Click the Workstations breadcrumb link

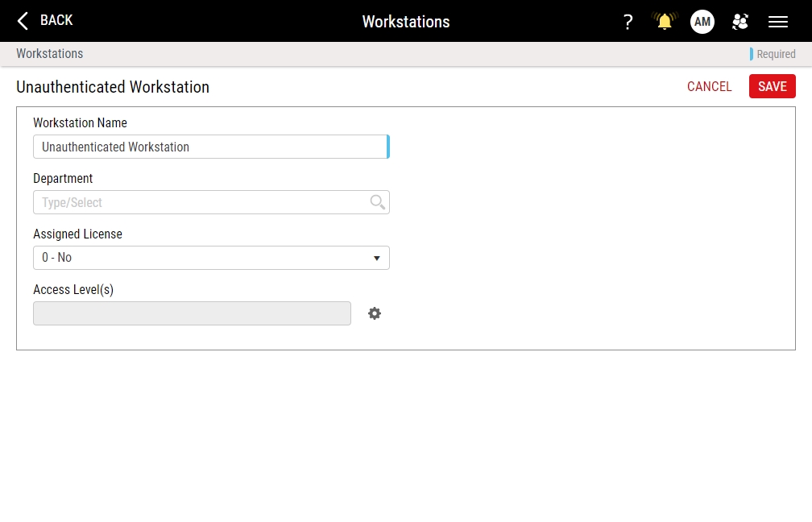coord(50,54)
